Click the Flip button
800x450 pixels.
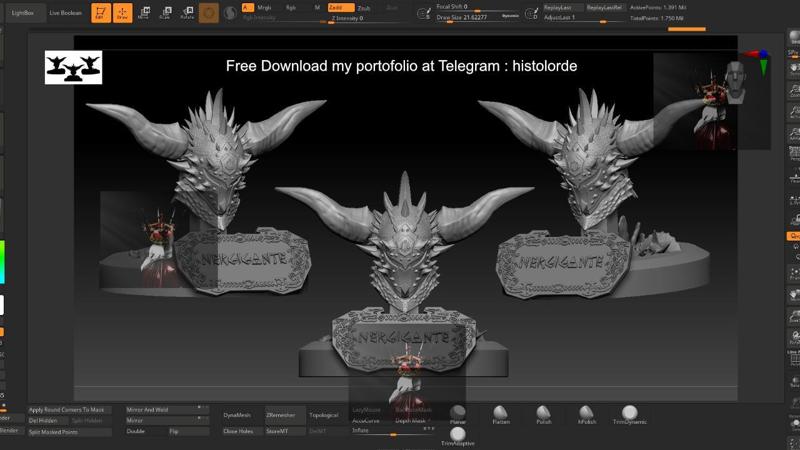pos(189,432)
